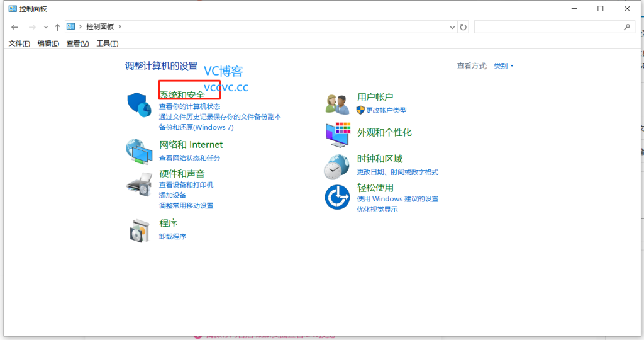Open 用户帐户 category
Viewport: 644px width, 340px height.
pos(375,97)
